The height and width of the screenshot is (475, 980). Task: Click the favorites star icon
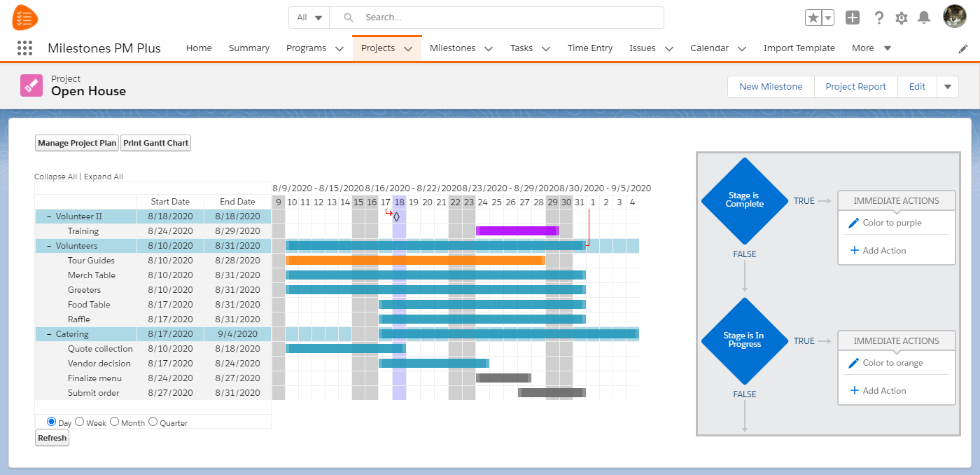tap(815, 17)
